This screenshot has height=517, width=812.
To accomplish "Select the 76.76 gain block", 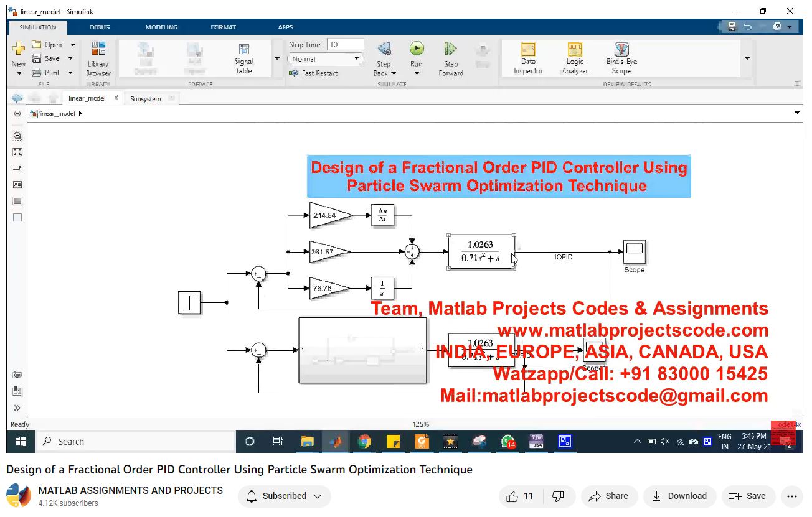I will pyautogui.click(x=330, y=288).
